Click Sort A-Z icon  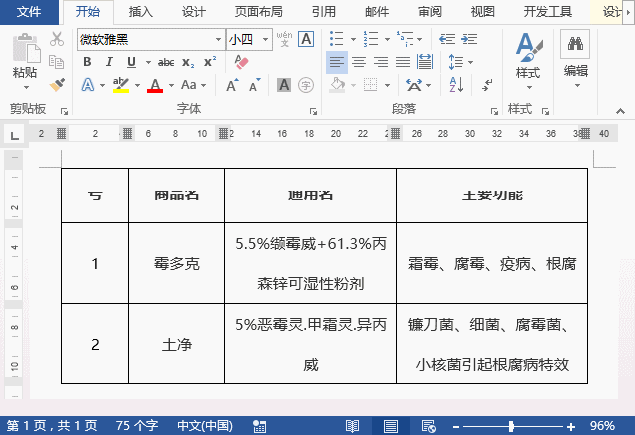pos(456,85)
